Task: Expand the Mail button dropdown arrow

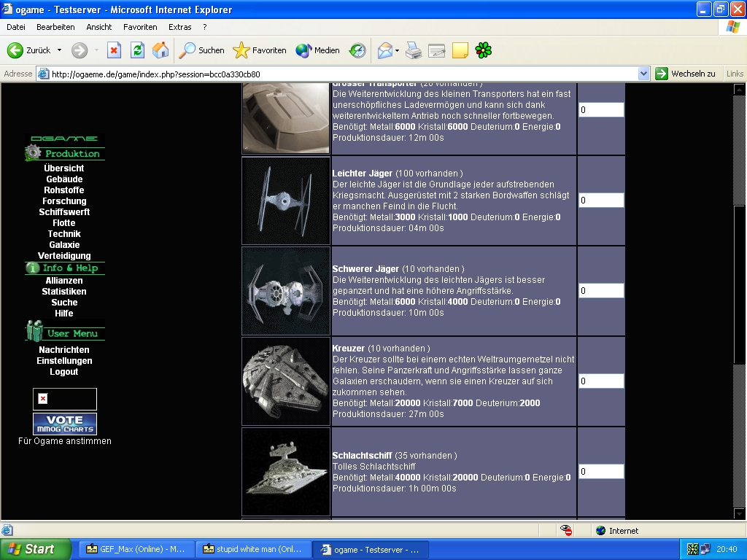Action: coord(398,50)
